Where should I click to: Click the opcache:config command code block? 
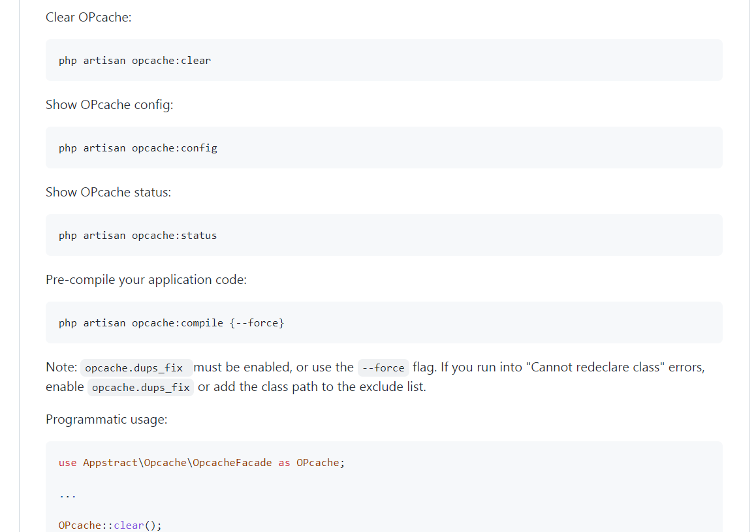[138, 148]
